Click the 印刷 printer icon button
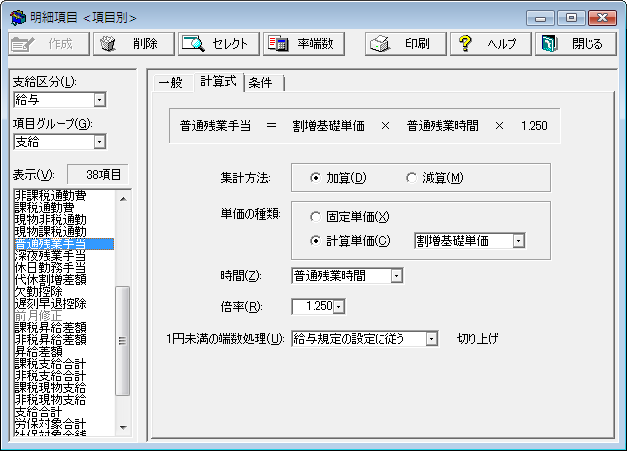Screen dimensions: 627x451 click(398, 44)
